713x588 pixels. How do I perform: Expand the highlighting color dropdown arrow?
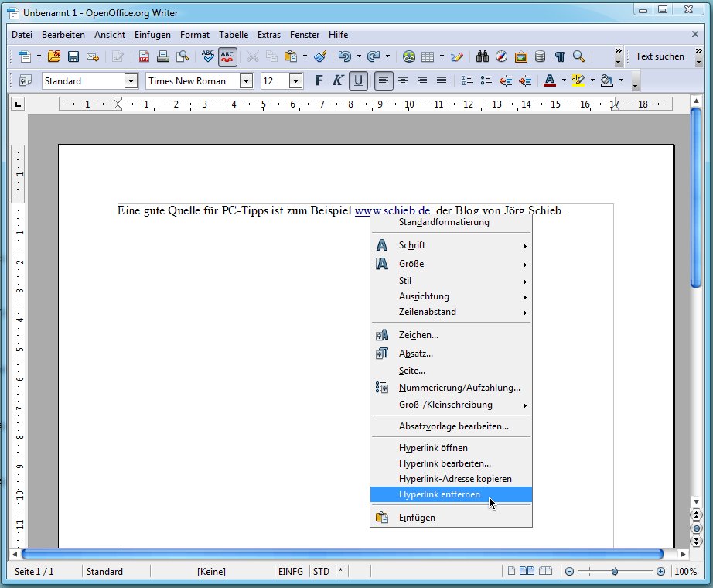592,80
